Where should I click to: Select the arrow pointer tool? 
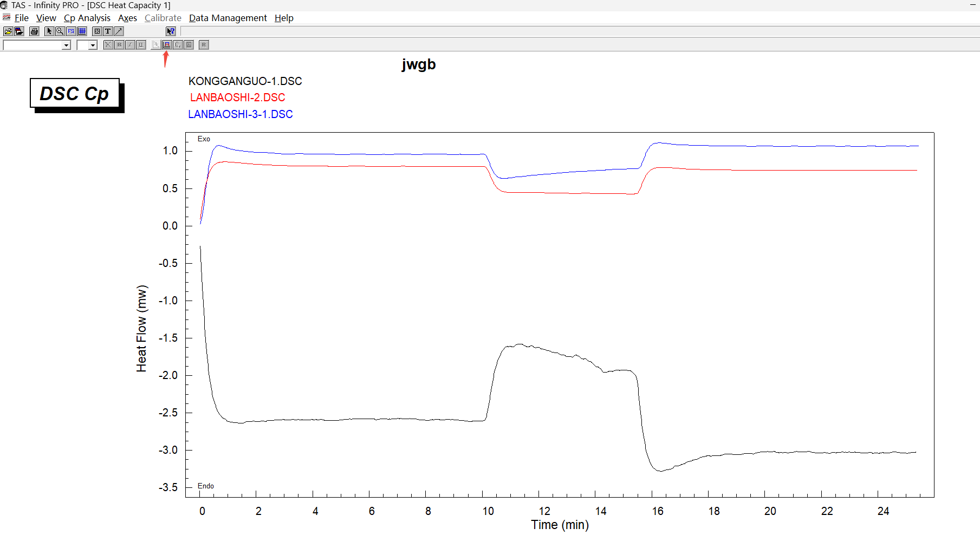[49, 31]
